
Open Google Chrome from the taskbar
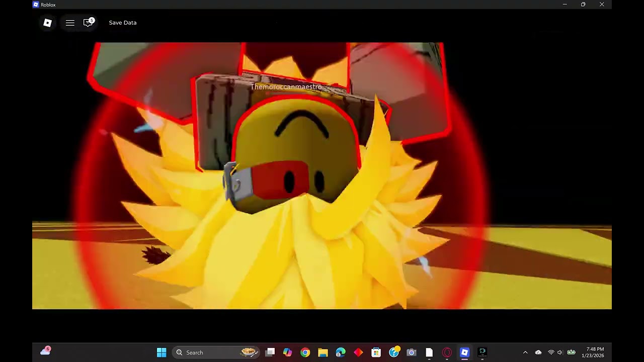[x=305, y=352]
